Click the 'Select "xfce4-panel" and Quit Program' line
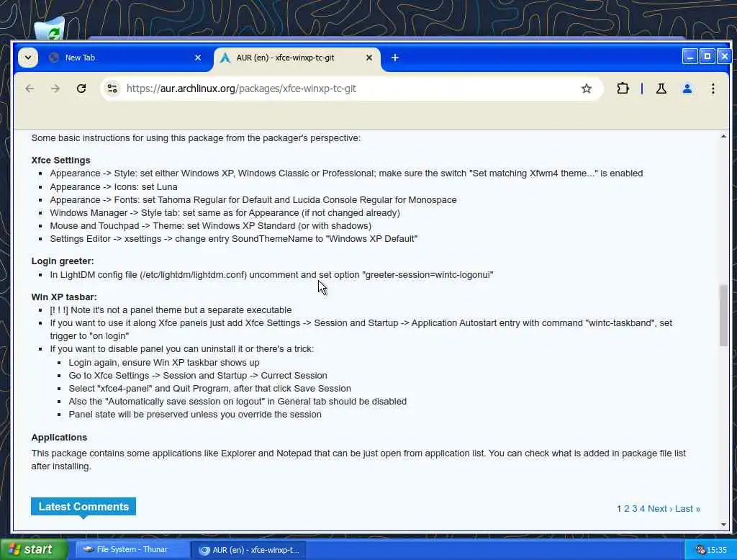The image size is (737, 560). (x=209, y=389)
